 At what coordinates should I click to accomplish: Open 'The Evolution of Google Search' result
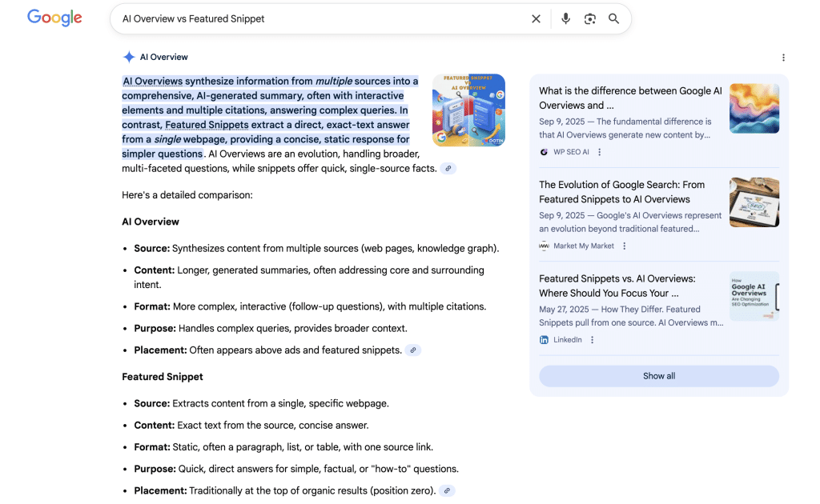[x=621, y=192]
